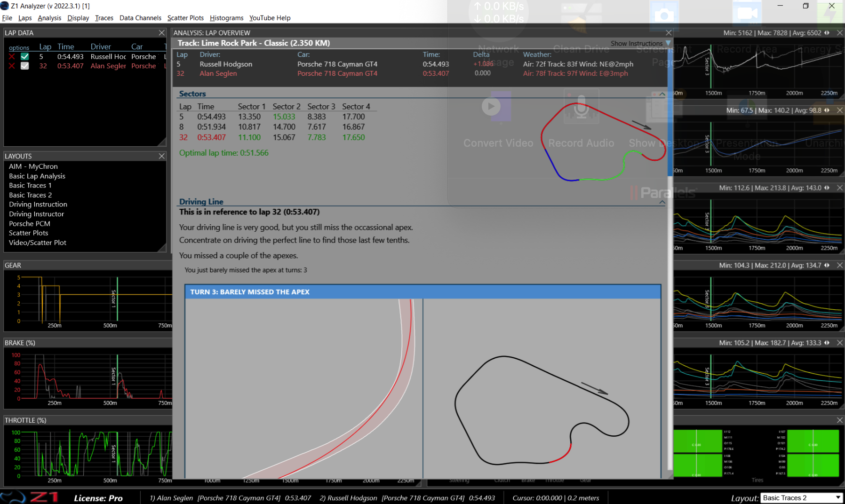Click the Optimal lap time 0:51.566 text
Image resolution: width=845 pixels, height=504 pixels.
coord(223,153)
